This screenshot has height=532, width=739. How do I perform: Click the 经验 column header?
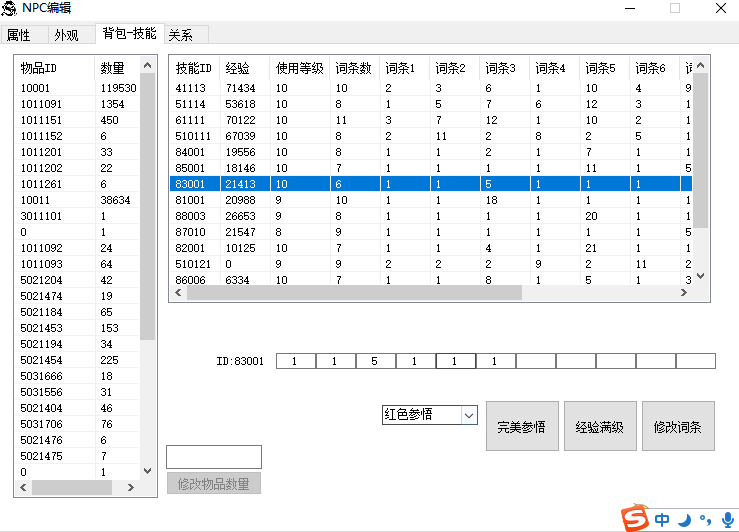(x=245, y=68)
